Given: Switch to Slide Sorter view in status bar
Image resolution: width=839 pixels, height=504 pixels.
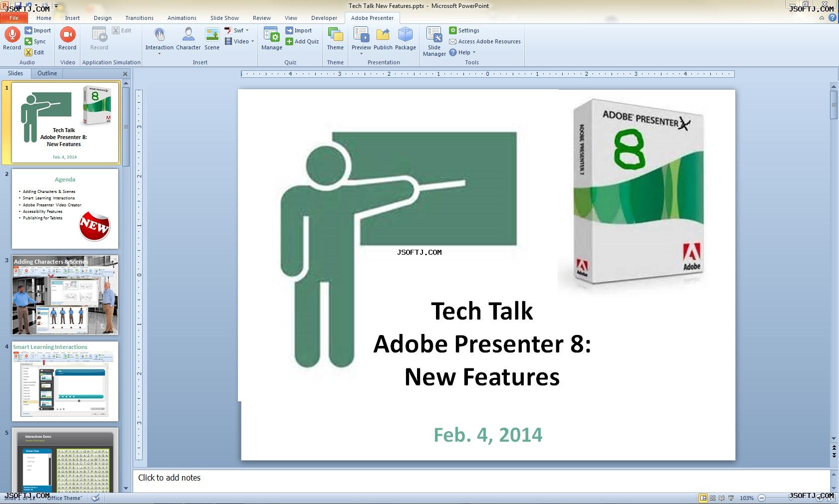Looking at the screenshot, I should point(712,498).
